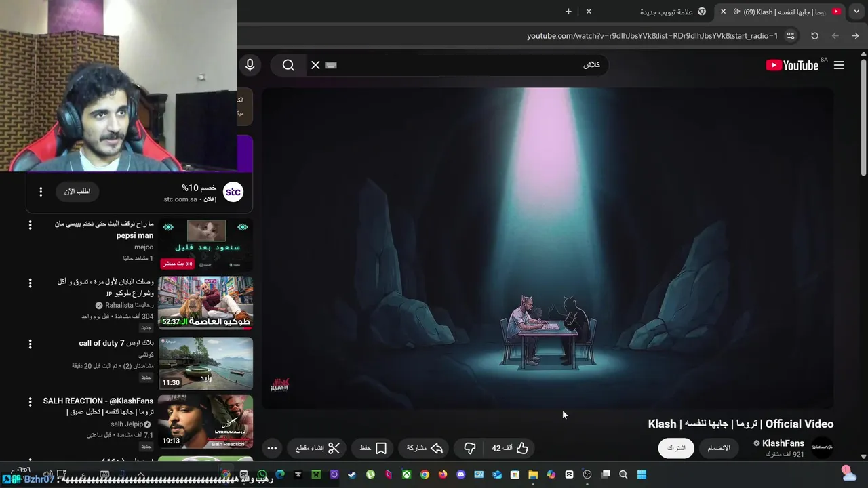Open the KlashFans channel avatar
Image resolution: width=868 pixels, height=488 pixels.
click(x=822, y=448)
